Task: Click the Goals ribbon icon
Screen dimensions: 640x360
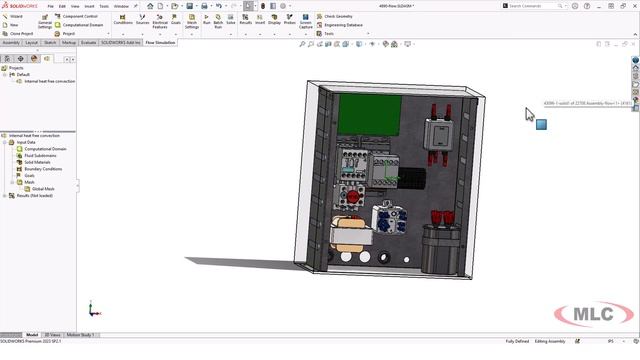Action: point(176,19)
